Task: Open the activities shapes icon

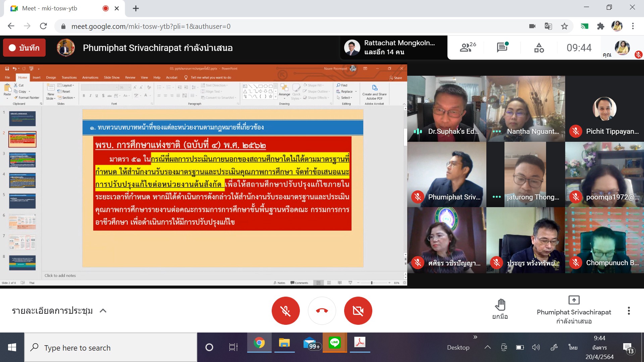Action: tap(539, 48)
